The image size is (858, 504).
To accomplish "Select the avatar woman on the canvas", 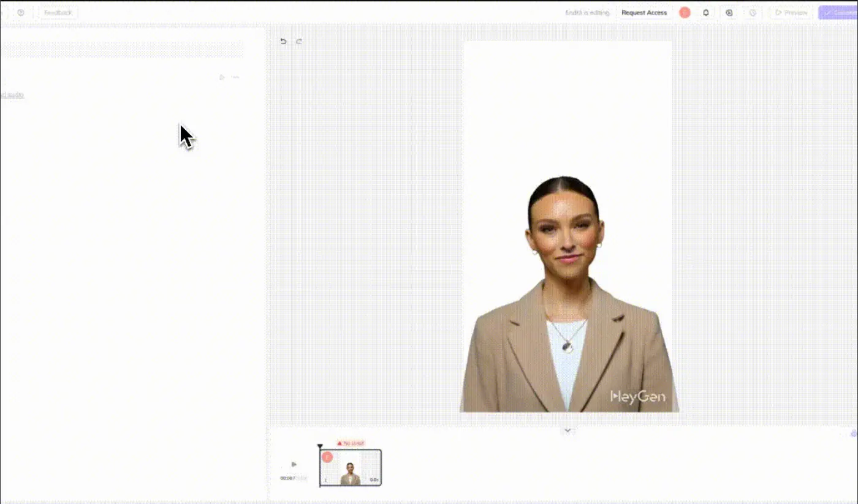I will click(x=568, y=294).
